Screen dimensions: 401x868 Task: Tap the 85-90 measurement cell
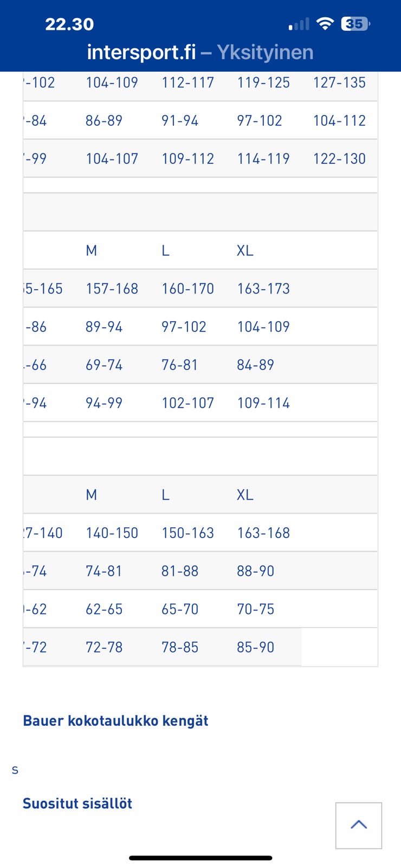(x=255, y=647)
